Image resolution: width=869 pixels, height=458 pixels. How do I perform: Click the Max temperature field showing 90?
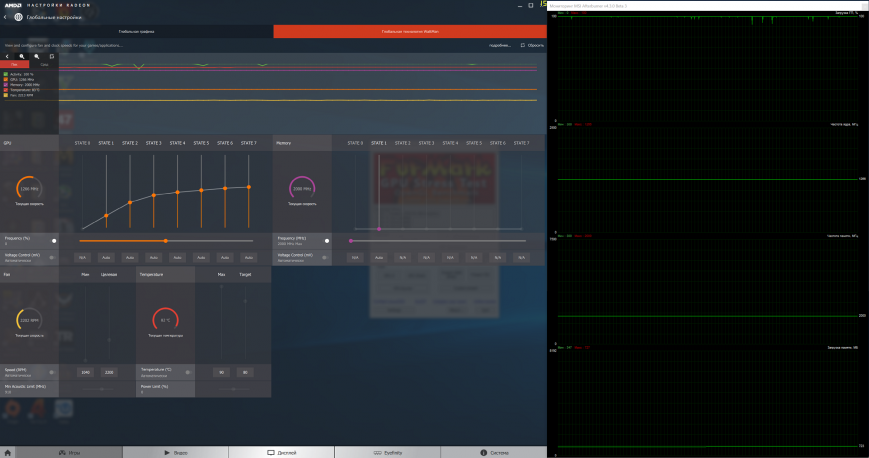click(x=222, y=372)
